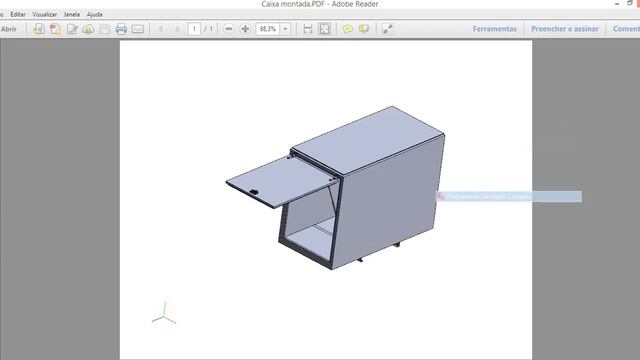The height and width of the screenshot is (360, 640).
Task: Open the Visualizar menu
Action: (44, 14)
